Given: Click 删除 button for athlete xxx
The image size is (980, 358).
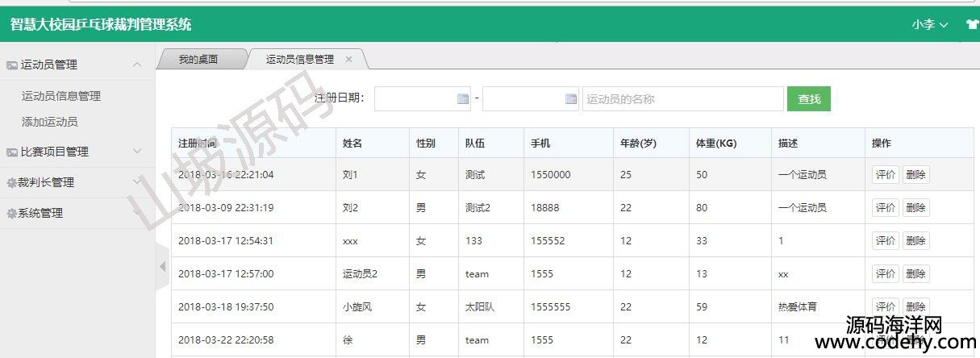Looking at the screenshot, I should coord(915,241).
